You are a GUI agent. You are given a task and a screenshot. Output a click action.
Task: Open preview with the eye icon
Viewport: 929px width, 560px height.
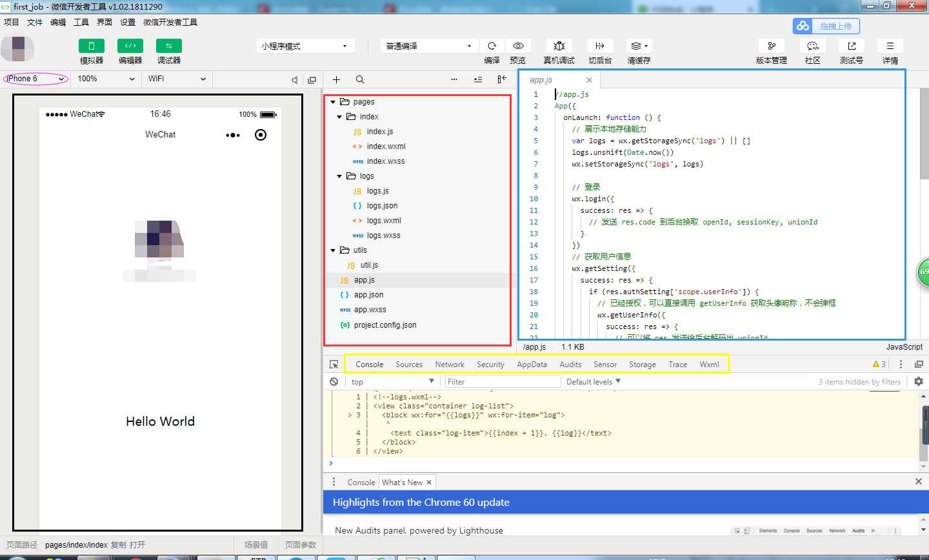click(517, 46)
